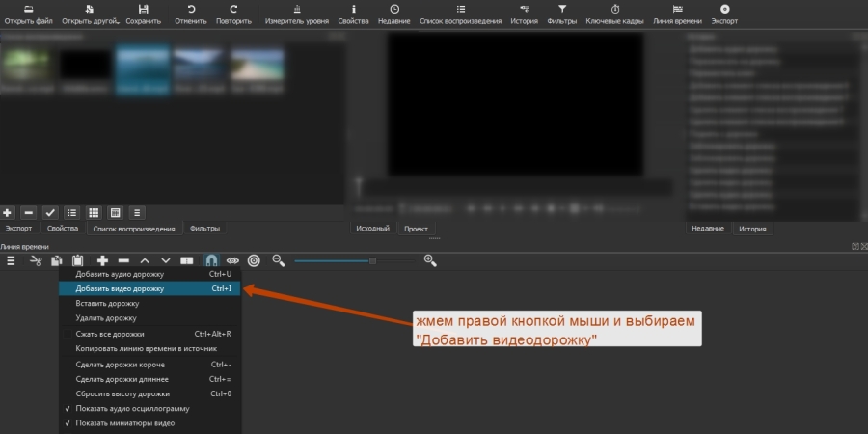The height and width of the screenshot is (434, 868).
Task: Switch to the Свойства tab
Action: click(x=63, y=229)
